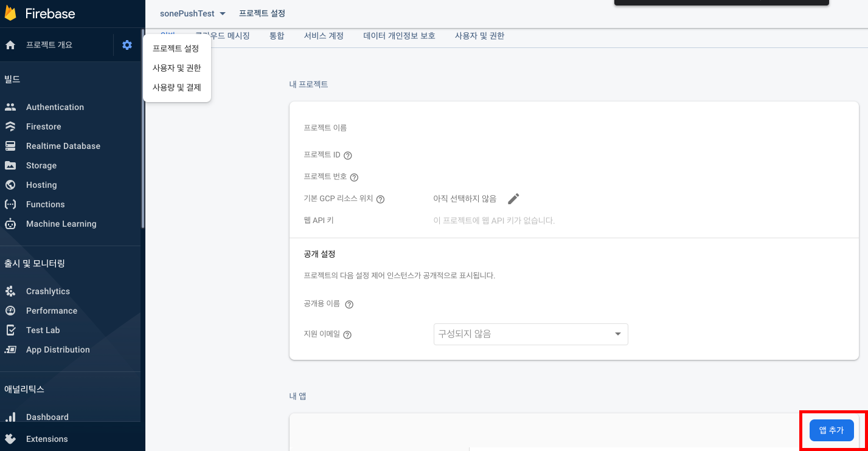
Task: Click the 내 앱 heading
Action: coord(297,396)
